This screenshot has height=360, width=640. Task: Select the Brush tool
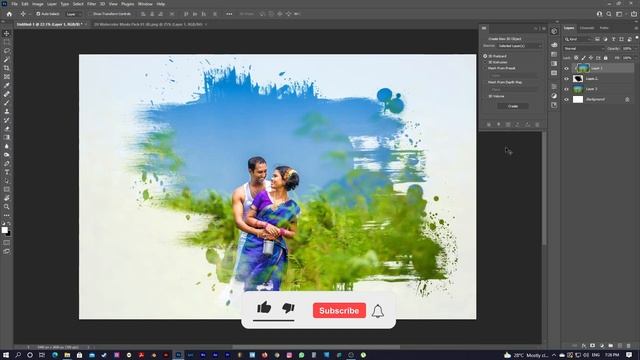point(7,103)
